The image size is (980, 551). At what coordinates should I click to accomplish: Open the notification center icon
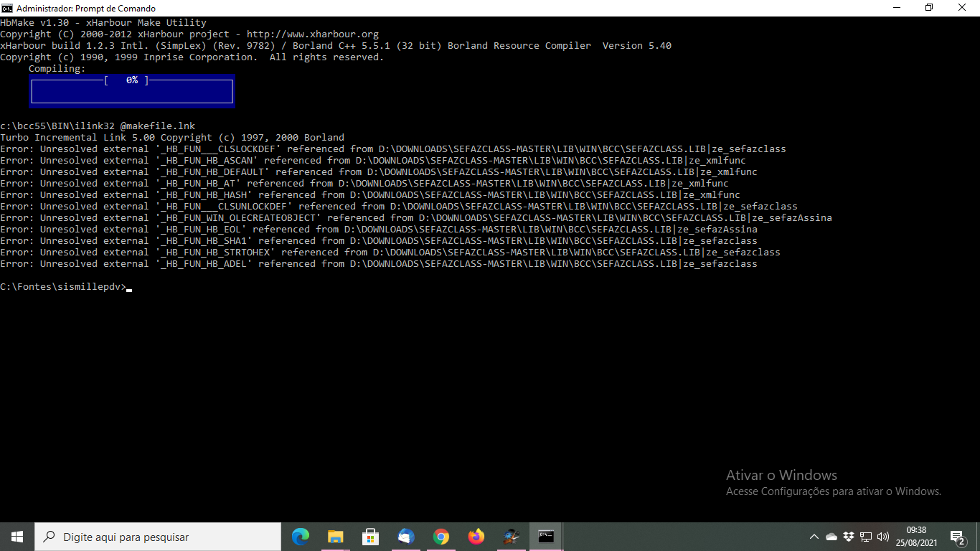point(958,537)
